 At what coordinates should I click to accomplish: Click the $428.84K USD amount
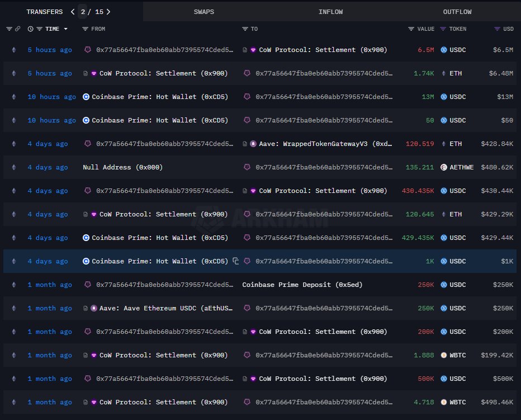497,144
